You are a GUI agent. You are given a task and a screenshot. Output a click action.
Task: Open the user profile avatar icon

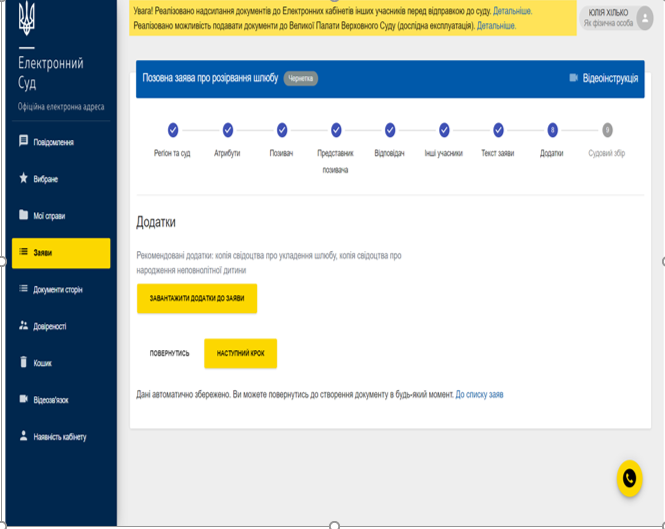tap(645, 17)
